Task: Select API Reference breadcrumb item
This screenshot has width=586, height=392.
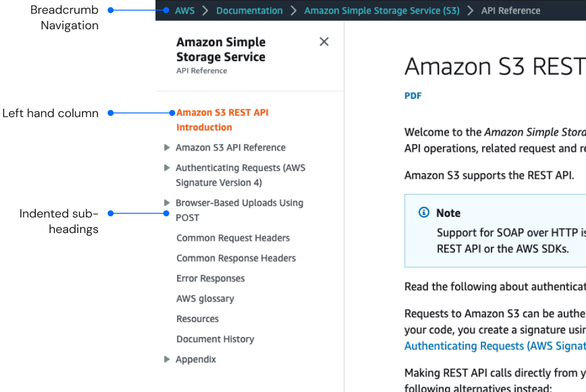Action: [x=511, y=11]
